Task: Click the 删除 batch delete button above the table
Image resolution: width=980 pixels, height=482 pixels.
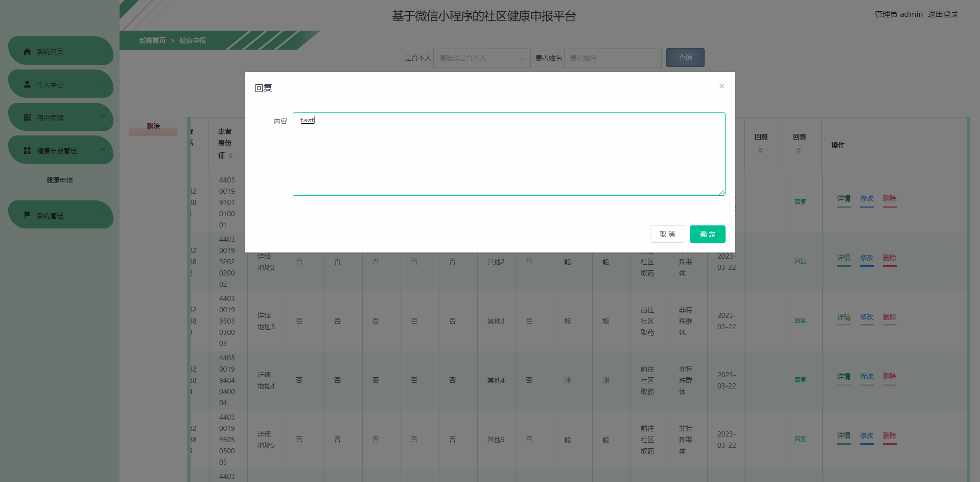Action: pos(153,127)
